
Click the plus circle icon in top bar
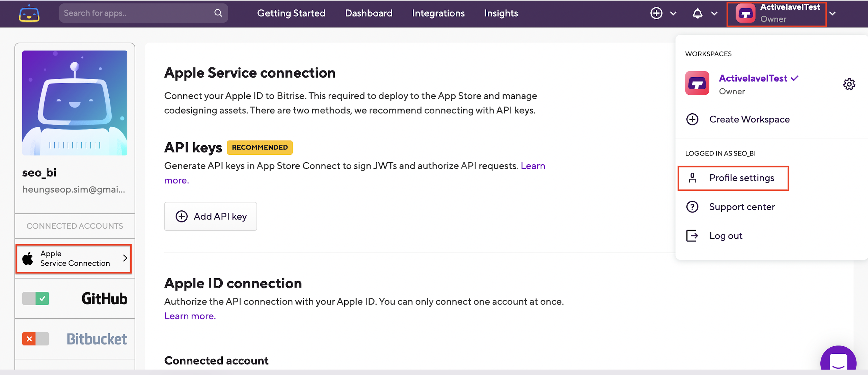(656, 13)
